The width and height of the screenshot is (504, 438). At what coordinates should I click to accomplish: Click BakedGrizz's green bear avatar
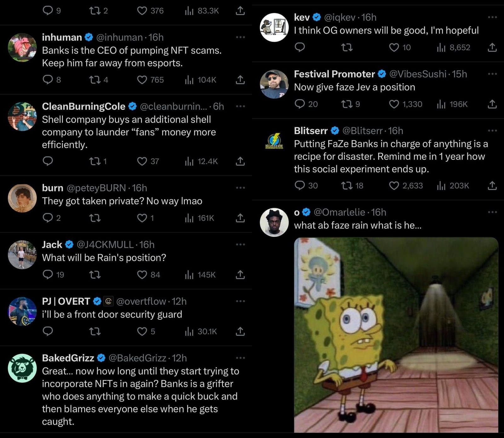22,368
